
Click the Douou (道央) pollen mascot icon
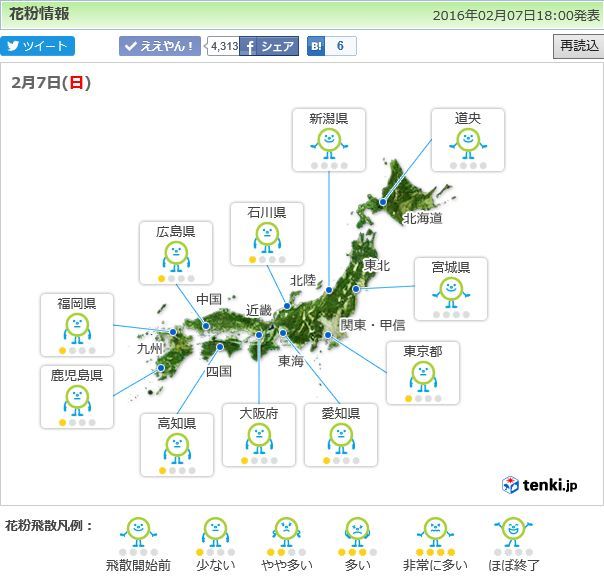(x=466, y=143)
